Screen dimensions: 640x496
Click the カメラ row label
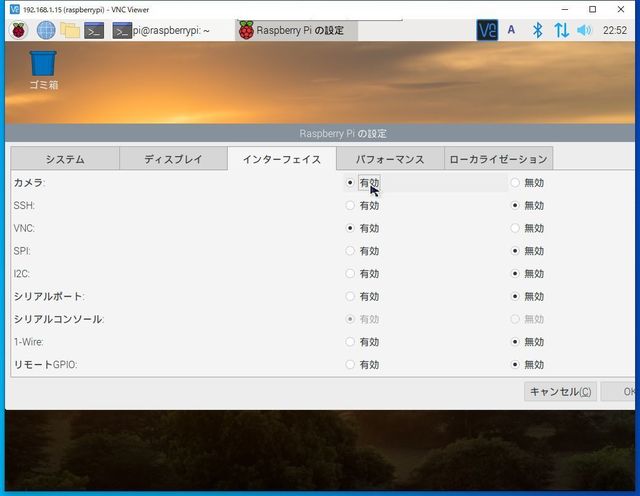pos(29,182)
